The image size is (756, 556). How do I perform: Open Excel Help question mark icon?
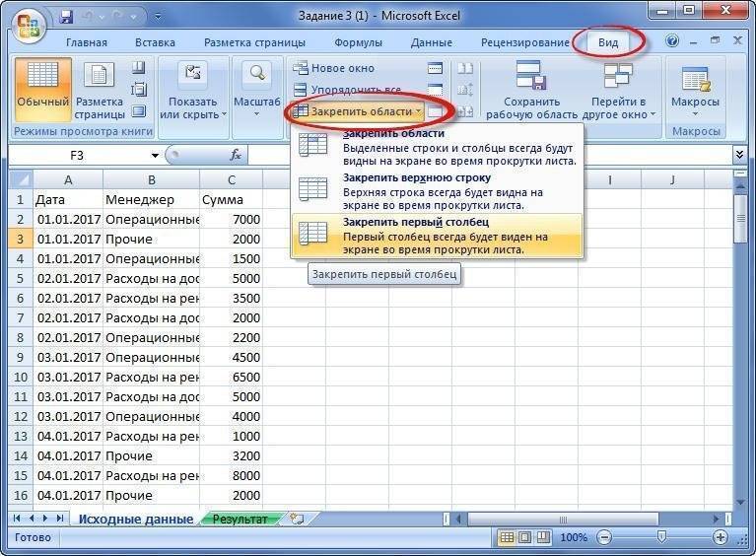click(x=672, y=41)
